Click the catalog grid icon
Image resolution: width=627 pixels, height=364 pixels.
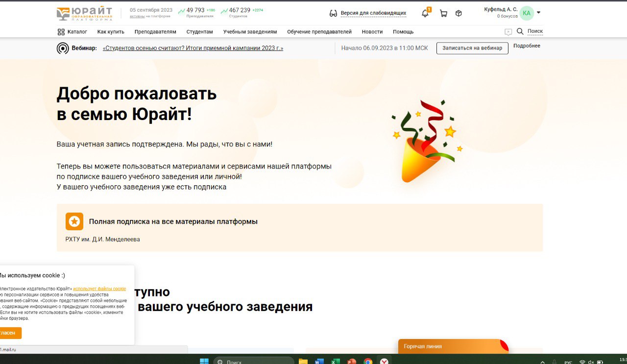pos(61,32)
